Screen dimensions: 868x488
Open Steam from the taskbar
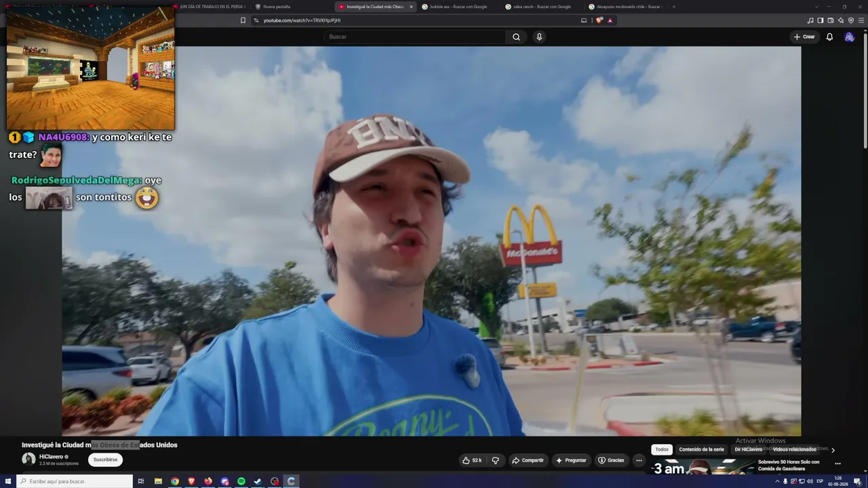tap(258, 481)
